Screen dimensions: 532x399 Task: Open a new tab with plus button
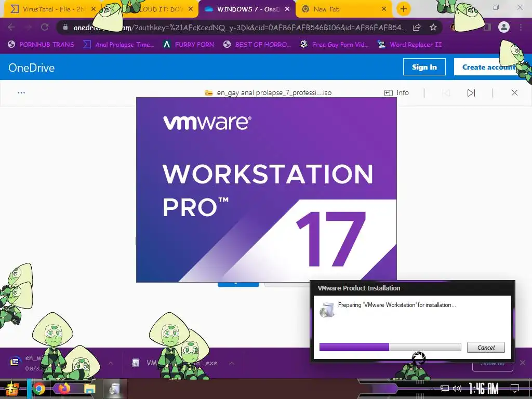tap(403, 9)
